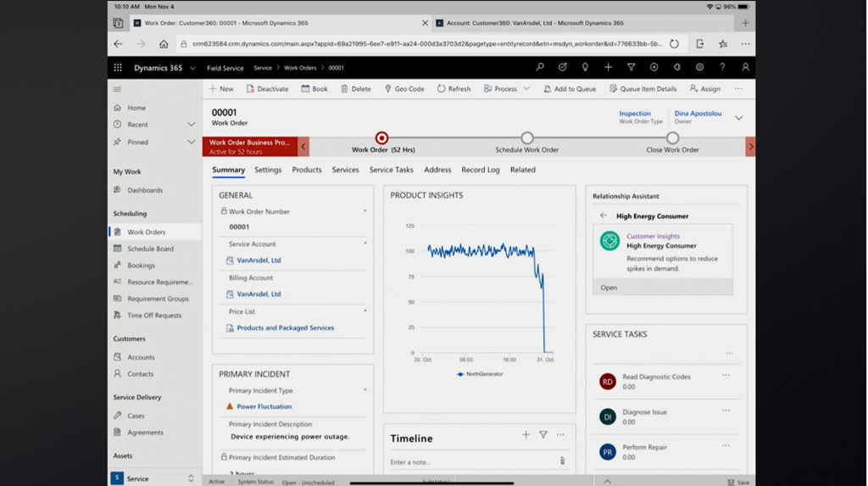The width and height of the screenshot is (868, 486).
Task: Add a timeline entry with the plus icon
Action: 526,435
